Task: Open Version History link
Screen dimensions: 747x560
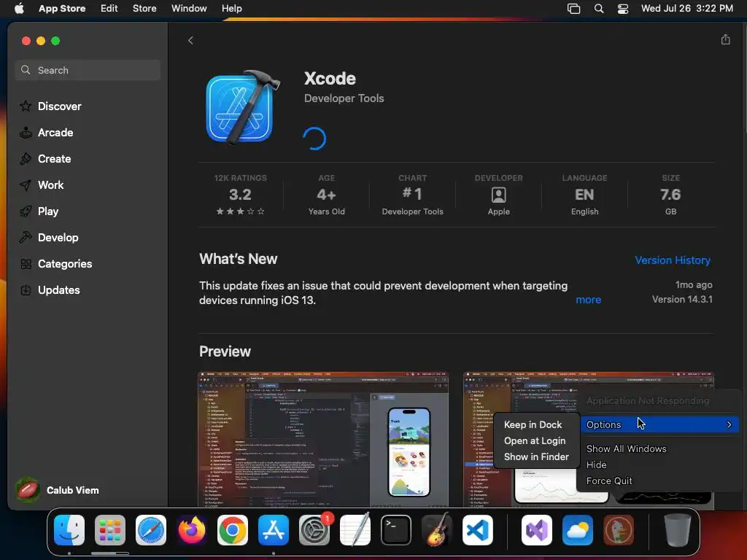Action: click(x=672, y=260)
